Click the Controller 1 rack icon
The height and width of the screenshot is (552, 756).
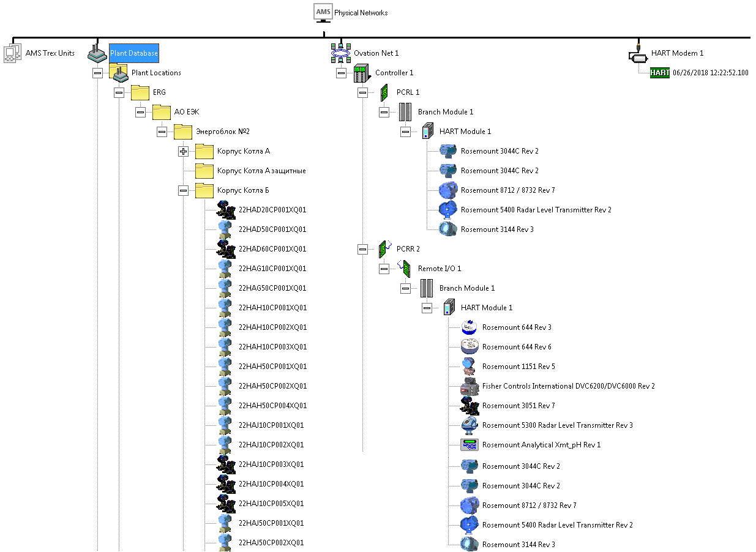(362, 73)
